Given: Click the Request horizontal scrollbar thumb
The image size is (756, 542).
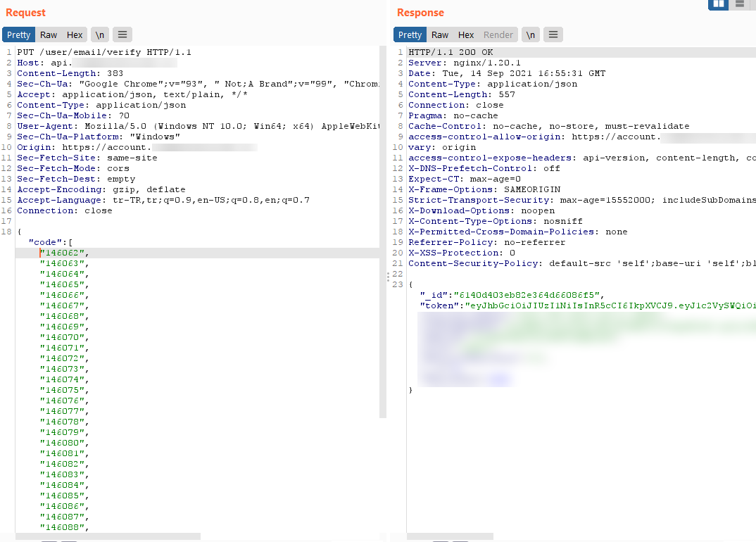Looking at the screenshot, I should (108, 536).
